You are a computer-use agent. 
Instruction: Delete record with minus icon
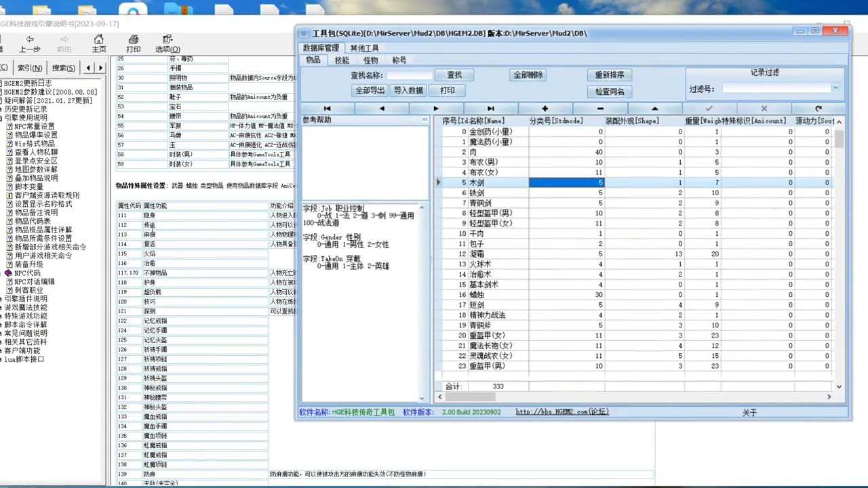coord(600,108)
